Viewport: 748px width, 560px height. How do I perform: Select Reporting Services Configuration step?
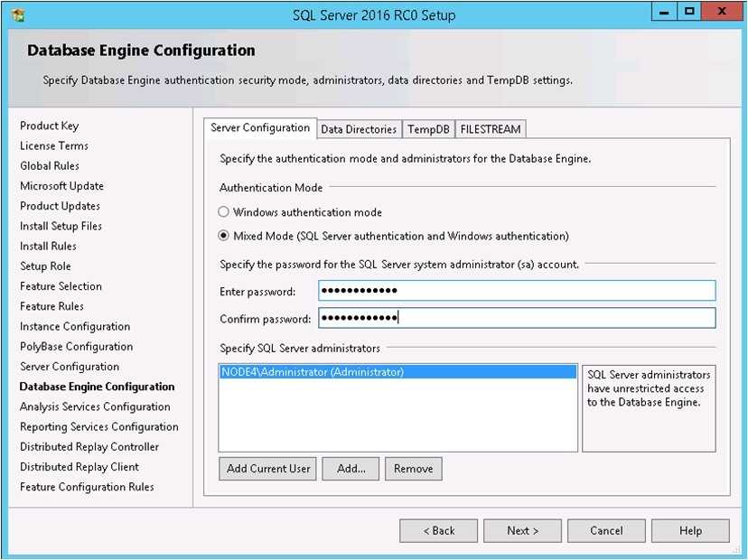(x=99, y=426)
